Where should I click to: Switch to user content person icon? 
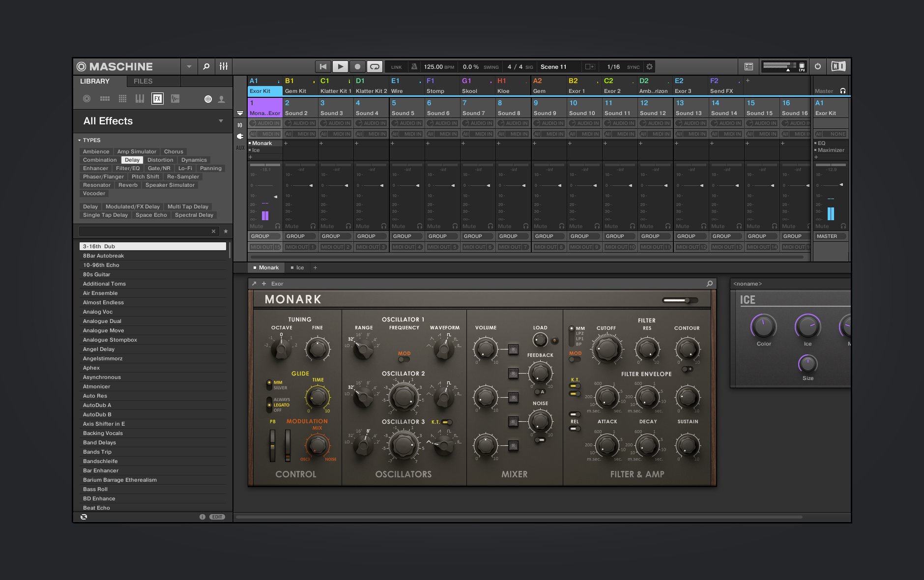(x=222, y=99)
